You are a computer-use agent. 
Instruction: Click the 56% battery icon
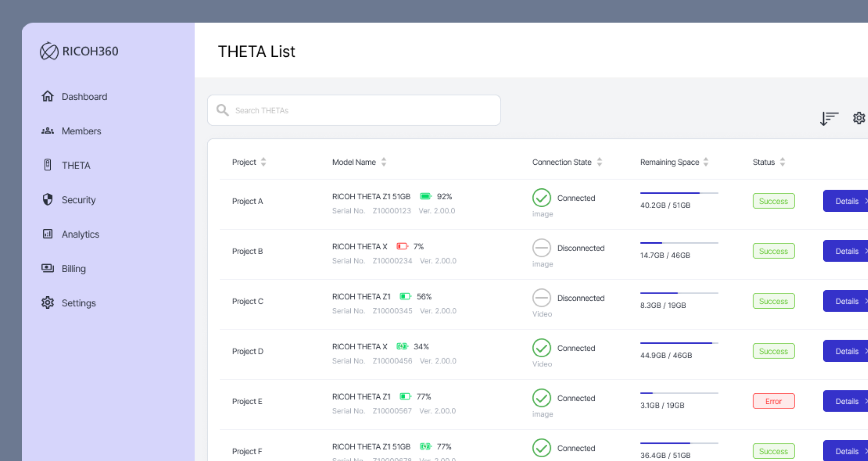(x=405, y=296)
